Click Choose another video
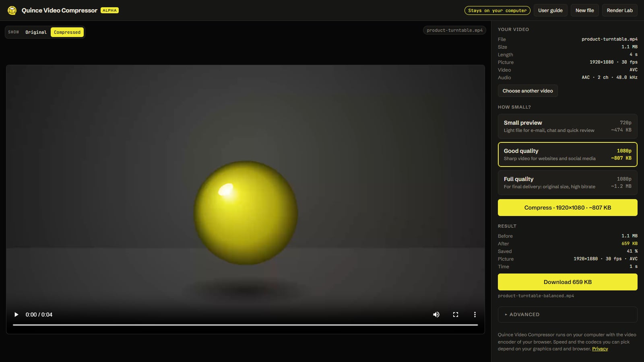Viewport: 644px width, 362px height. tap(528, 91)
